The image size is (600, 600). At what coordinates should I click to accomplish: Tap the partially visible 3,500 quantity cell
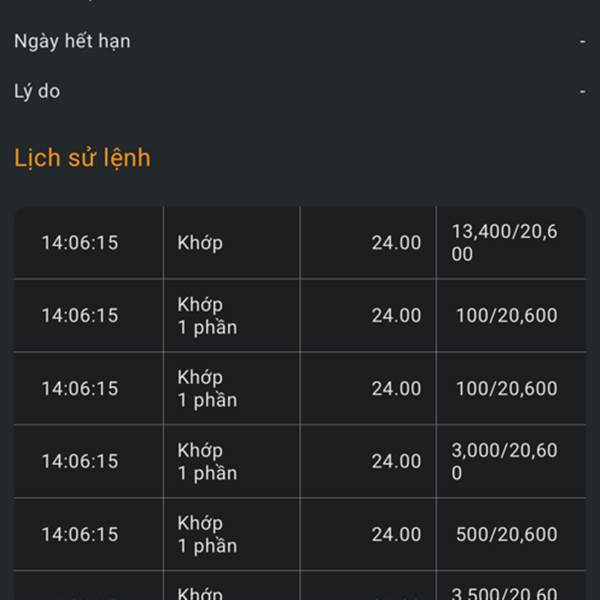tap(504, 593)
